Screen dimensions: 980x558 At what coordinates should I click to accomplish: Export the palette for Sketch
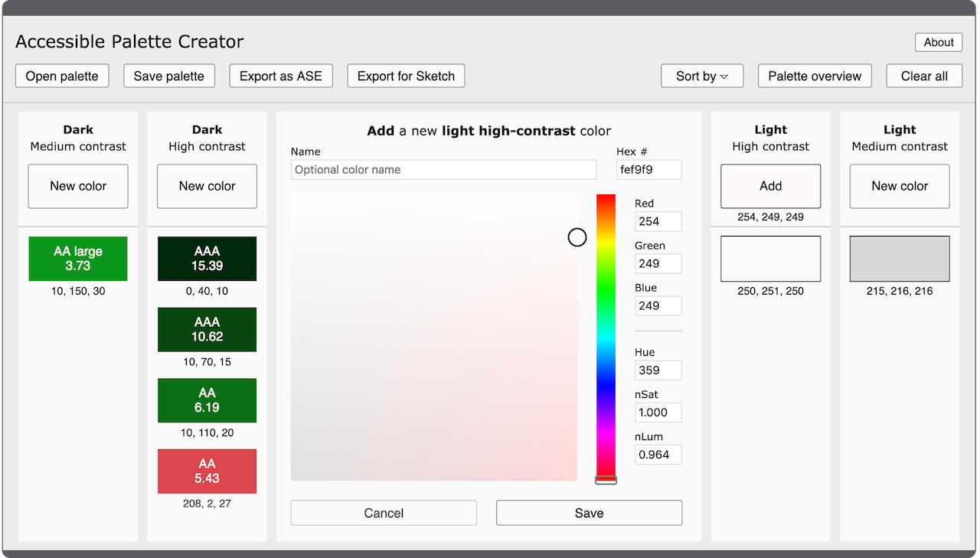pos(406,76)
